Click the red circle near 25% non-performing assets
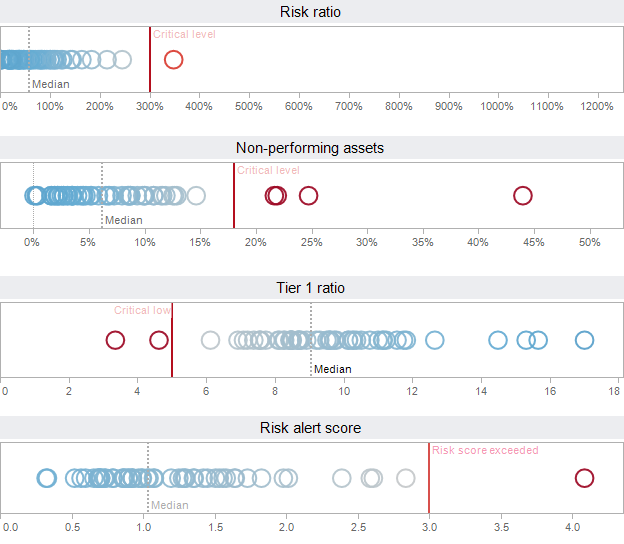 [308, 196]
